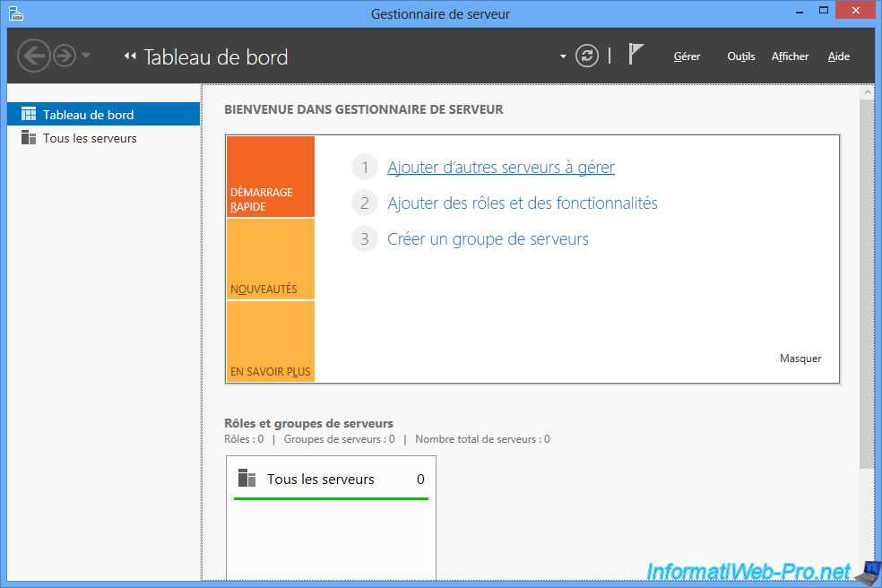This screenshot has width=882, height=588.
Task: Select Tous les serveurs in the sidebar
Action: 103,138
